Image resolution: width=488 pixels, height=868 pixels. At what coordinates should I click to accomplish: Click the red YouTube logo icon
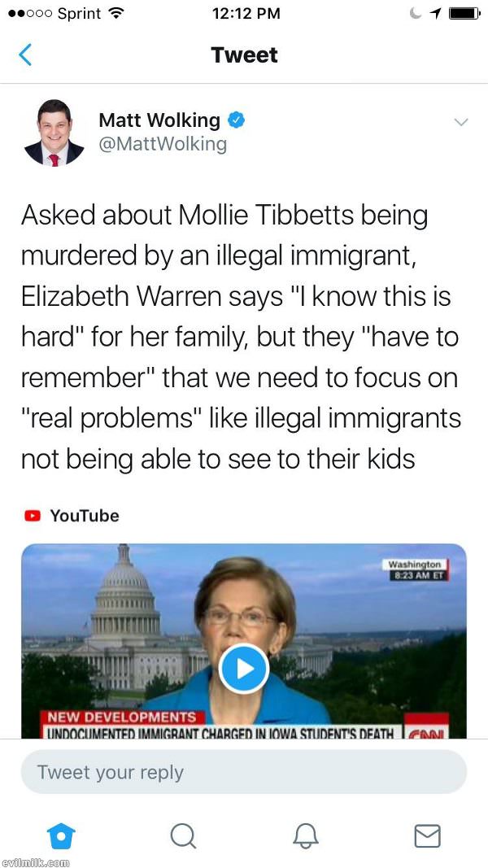32,516
